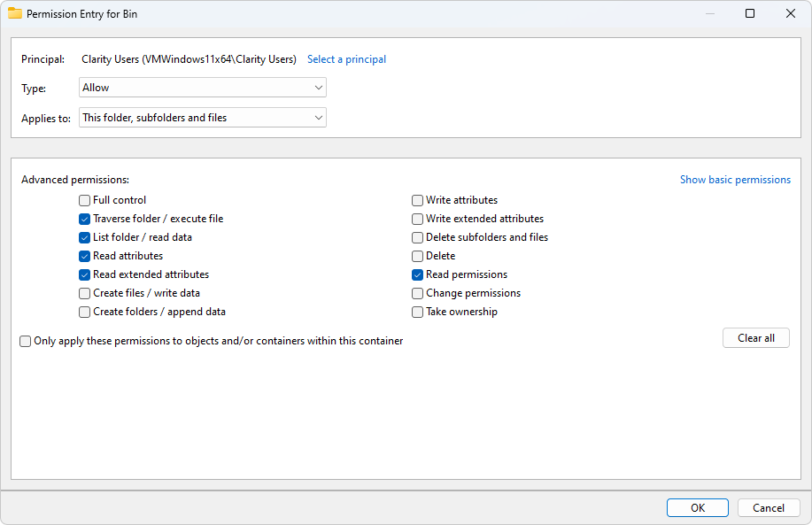Viewport: 812px width, 525px height.
Task: Enable Write attributes permission
Action: click(417, 200)
